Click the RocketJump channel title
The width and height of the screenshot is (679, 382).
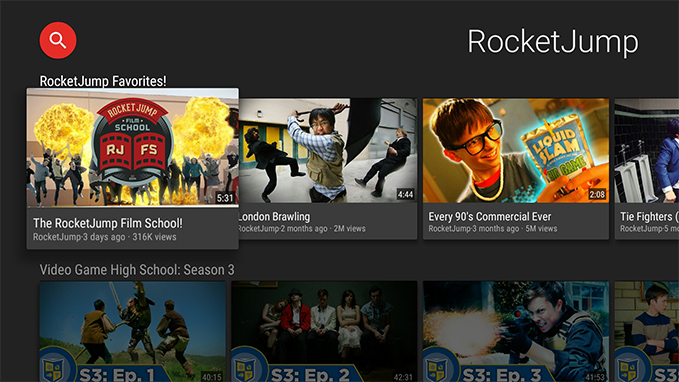[x=553, y=42]
